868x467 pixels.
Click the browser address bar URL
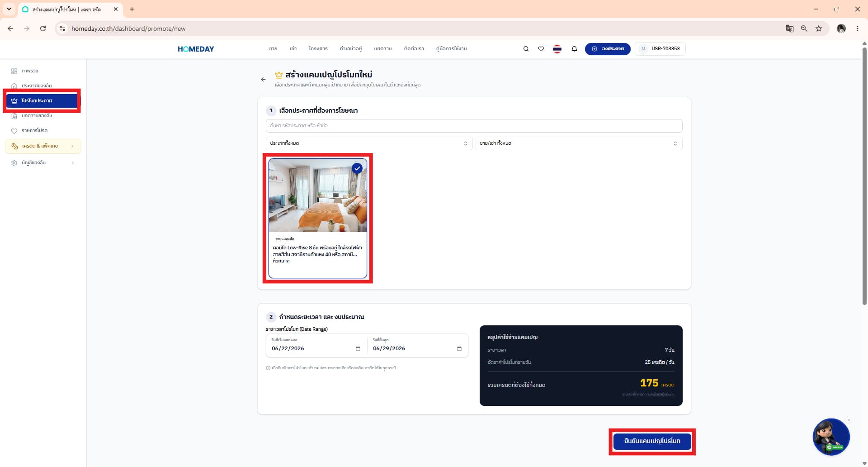coord(128,29)
